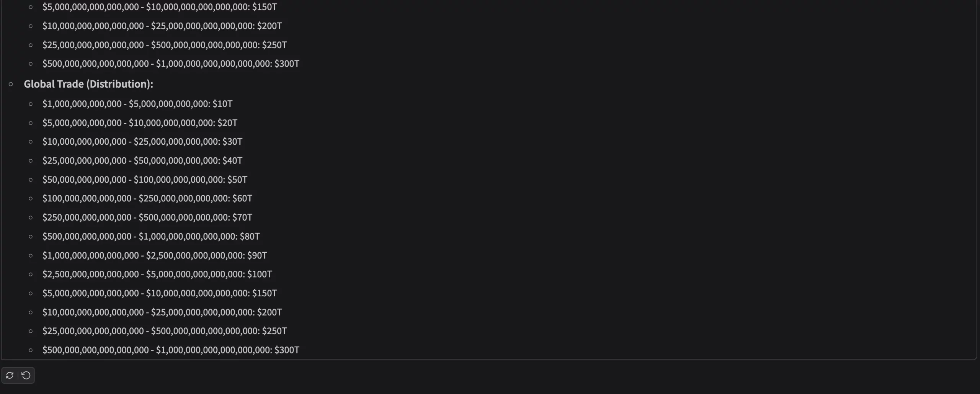Select the $200T line above Global Trade heading
Viewport: 980px width, 394px height.
[x=162, y=26]
